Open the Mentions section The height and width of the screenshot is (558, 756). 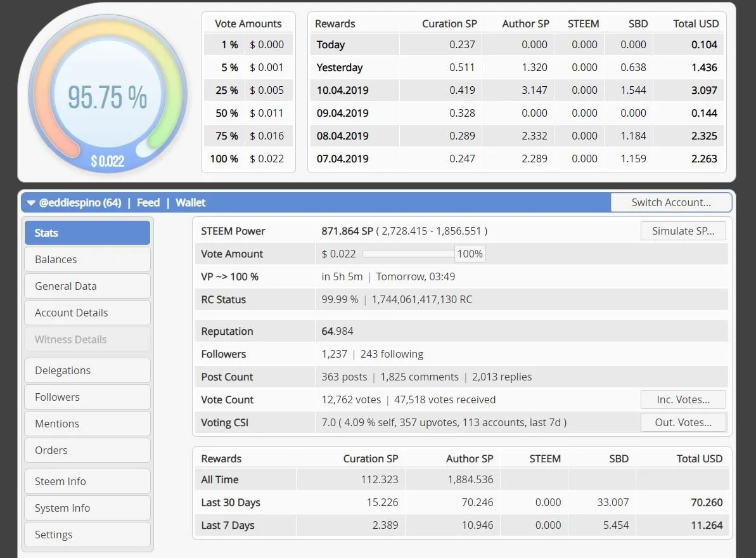(87, 424)
